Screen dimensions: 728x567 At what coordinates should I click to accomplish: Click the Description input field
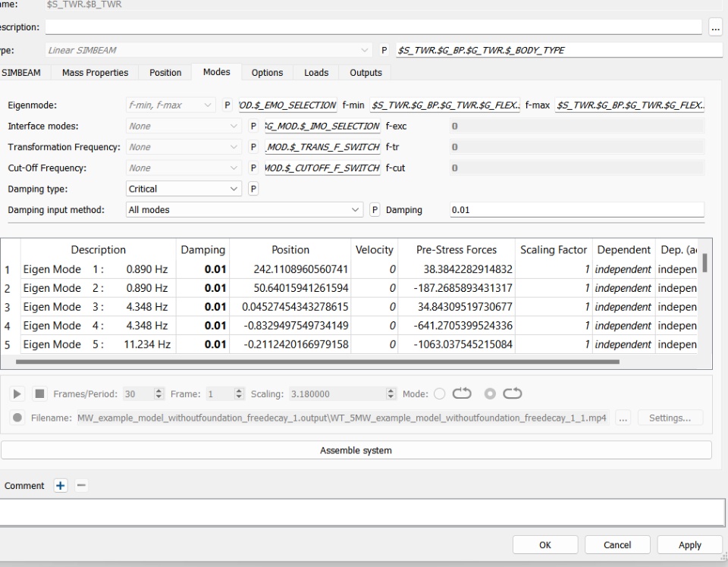point(373,27)
